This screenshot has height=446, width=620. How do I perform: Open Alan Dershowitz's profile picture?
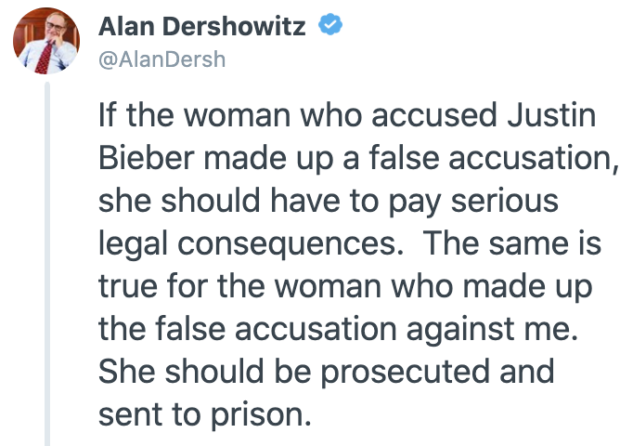tap(47, 41)
